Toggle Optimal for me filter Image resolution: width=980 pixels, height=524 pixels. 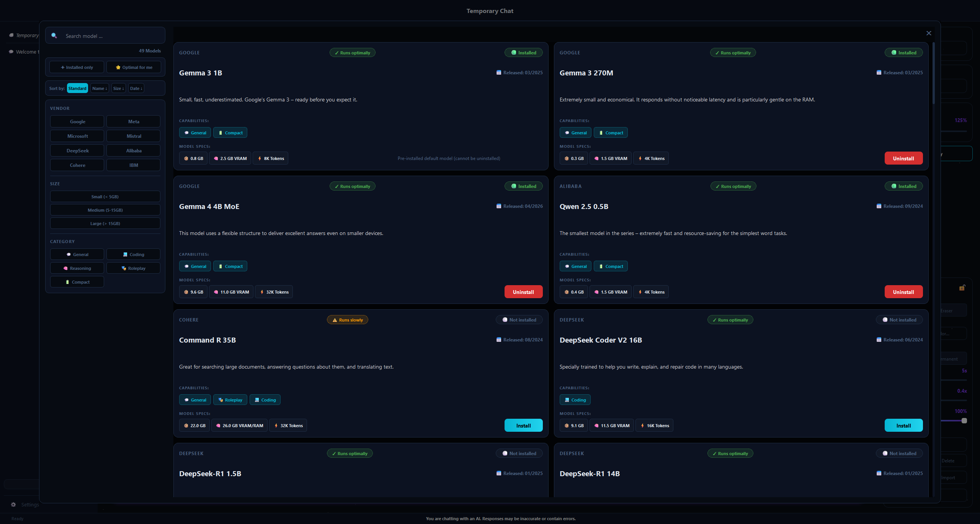tap(134, 67)
